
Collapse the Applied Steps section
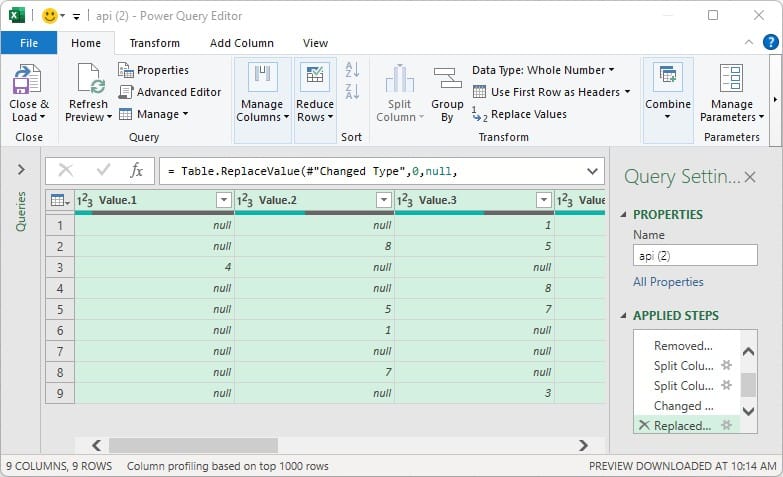(625, 316)
